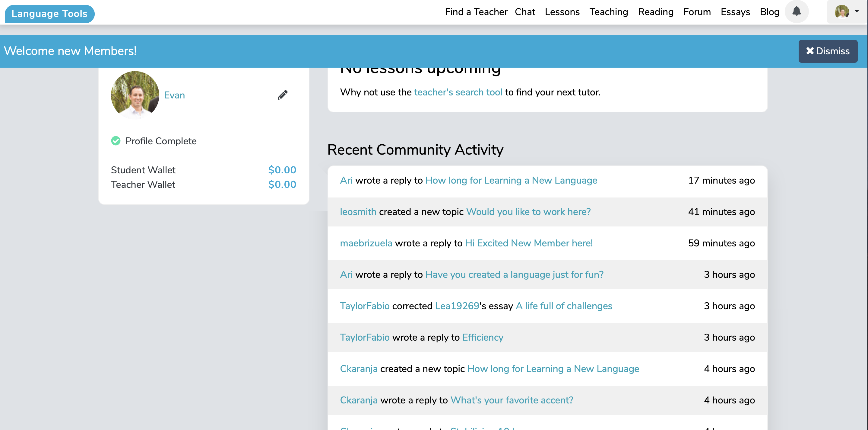
Task: Dismiss the Welcome new Members banner
Action: click(828, 51)
